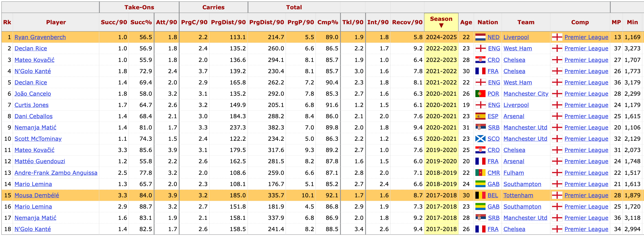Sort by the PrgP/90 column header

pyautogui.click(x=301, y=22)
